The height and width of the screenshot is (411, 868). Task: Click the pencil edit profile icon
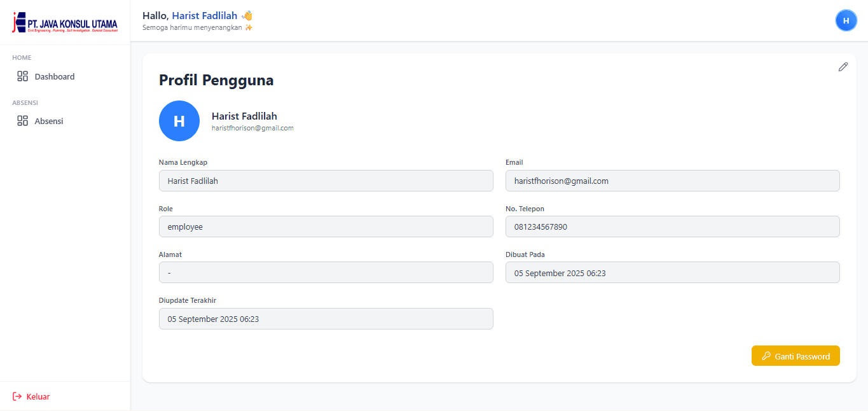(x=843, y=67)
